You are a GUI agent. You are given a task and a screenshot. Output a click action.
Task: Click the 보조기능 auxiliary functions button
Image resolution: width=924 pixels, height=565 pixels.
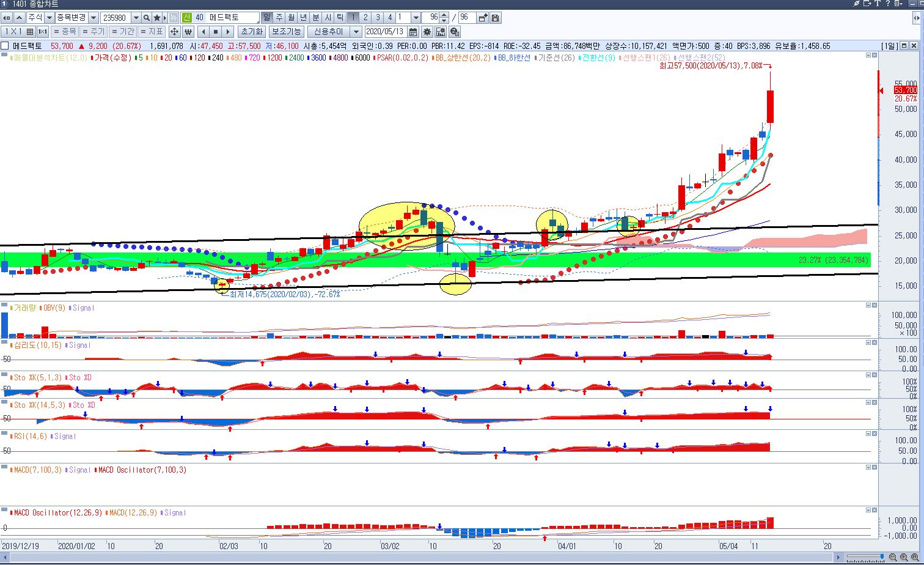286,32
